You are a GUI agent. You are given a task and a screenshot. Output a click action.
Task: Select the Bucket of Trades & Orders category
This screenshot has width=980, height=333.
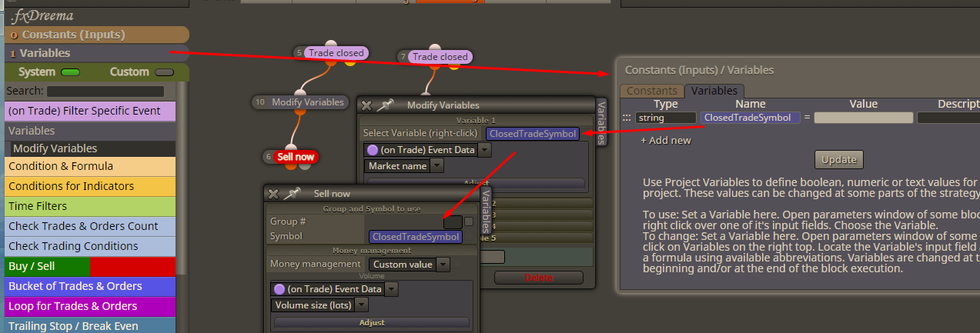90,286
